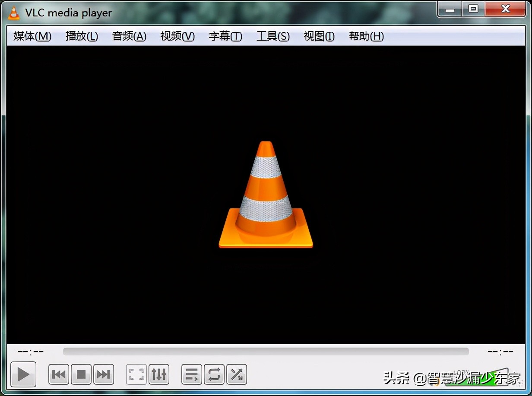Open the 播放 (Playback) menu

point(81,36)
